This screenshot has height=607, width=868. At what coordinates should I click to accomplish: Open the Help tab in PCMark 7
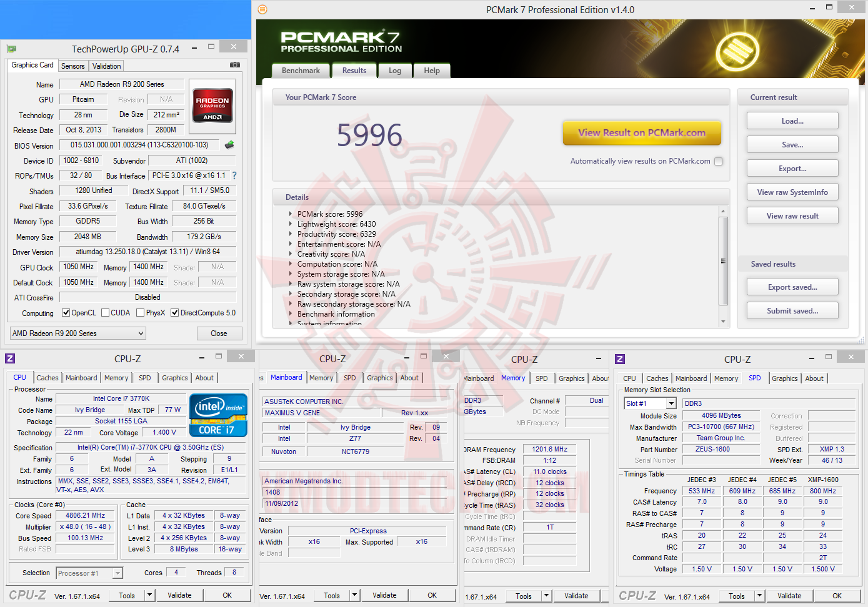click(x=432, y=71)
